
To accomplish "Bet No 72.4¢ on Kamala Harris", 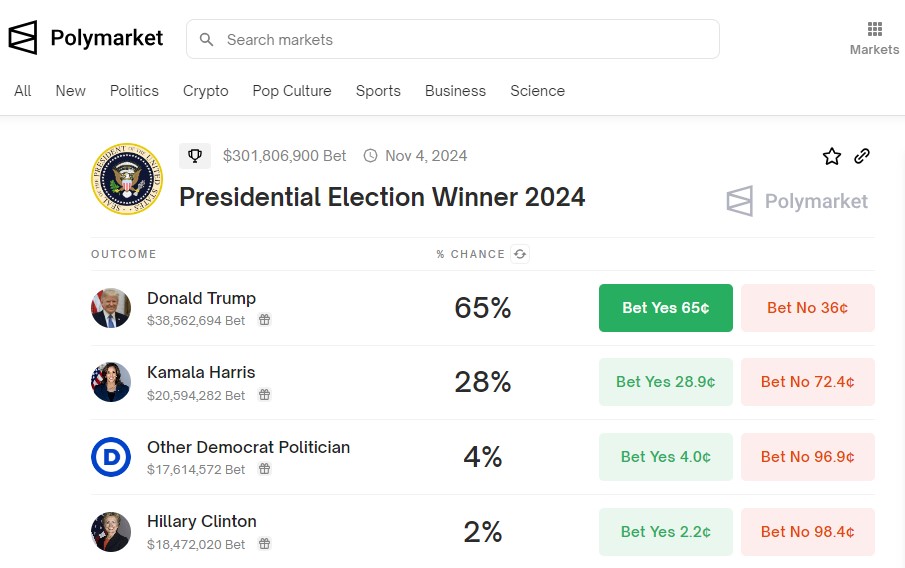I will tap(807, 382).
